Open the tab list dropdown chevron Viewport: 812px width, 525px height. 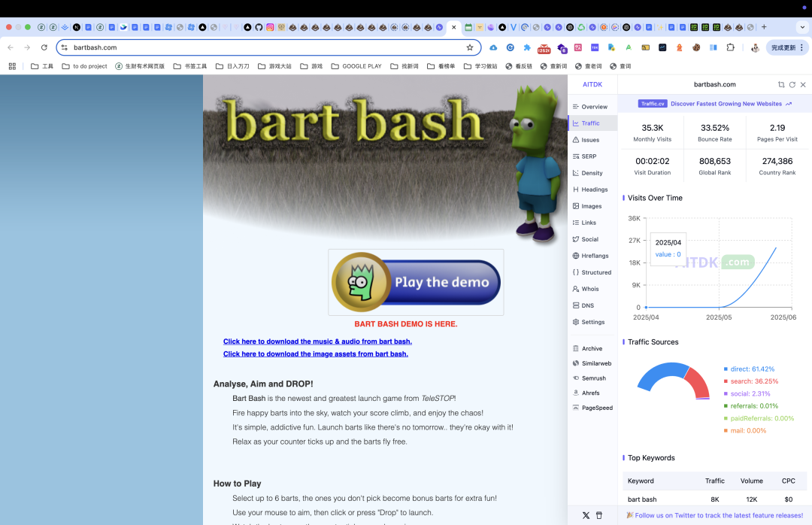(x=803, y=27)
